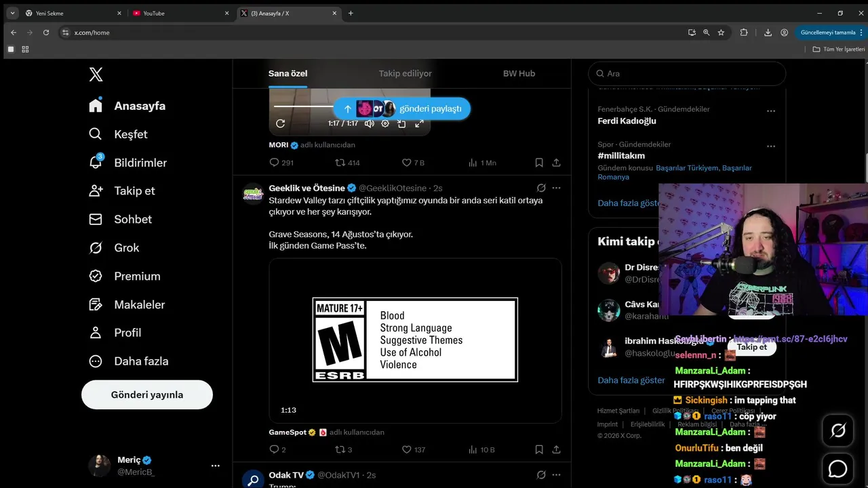Click Daha fazla göster under who to follow
The width and height of the screenshot is (868, 488).
point(631,380)
